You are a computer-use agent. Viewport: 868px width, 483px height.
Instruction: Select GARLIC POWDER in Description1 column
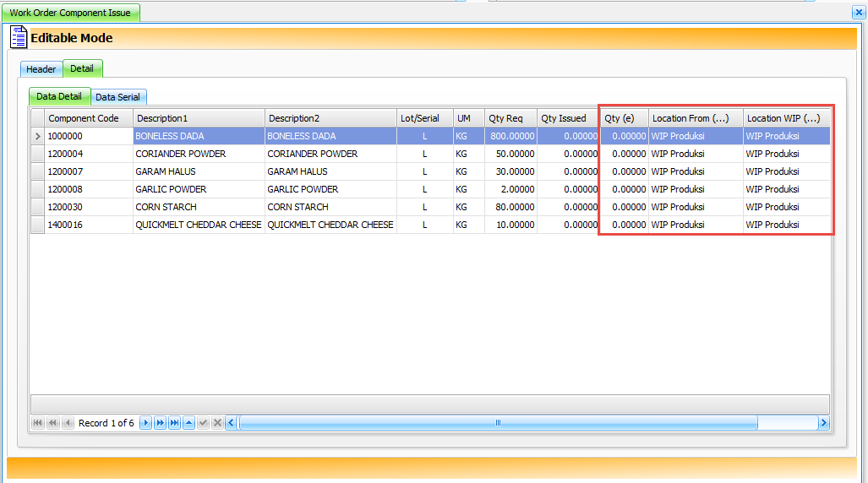199,189
